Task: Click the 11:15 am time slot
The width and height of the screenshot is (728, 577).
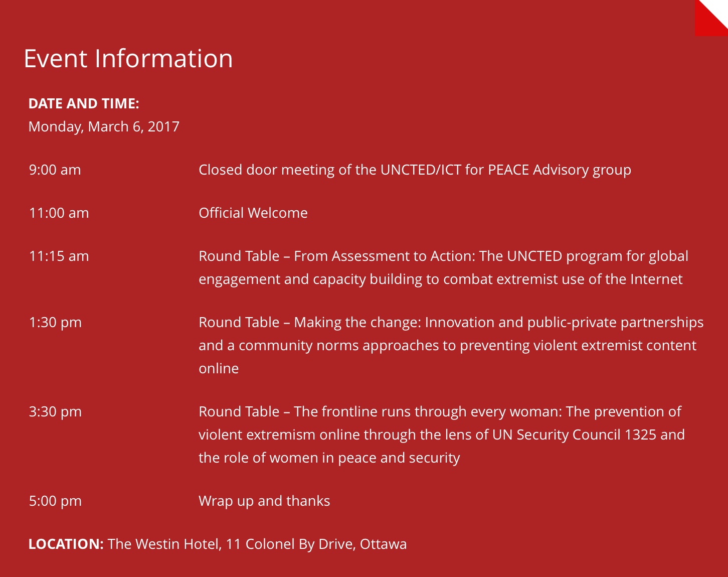Action: coord(59,256)
